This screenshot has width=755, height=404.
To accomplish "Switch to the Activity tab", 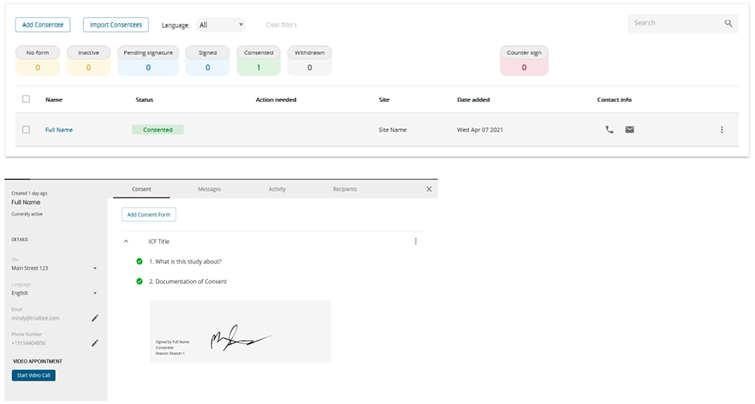I will point(277,189).
